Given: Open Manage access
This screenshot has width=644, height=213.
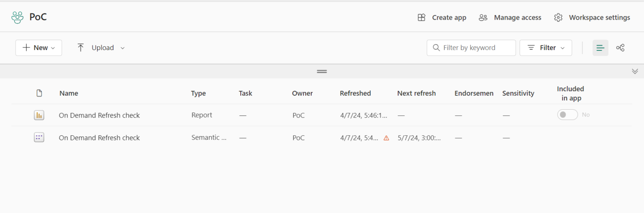Looking at the screenshot, I should pos(510,18).
